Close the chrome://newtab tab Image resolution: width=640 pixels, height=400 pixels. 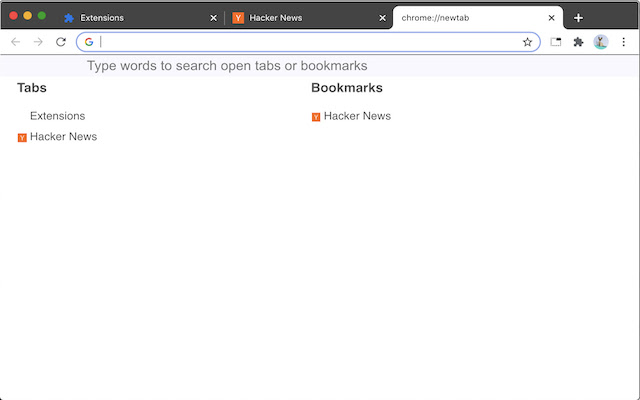(551, 18)
